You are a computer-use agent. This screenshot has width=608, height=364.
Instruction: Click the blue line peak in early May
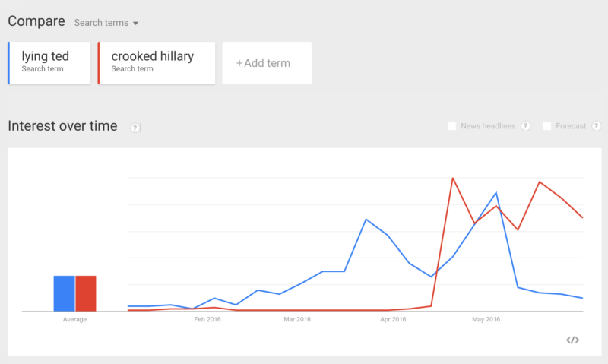pos(496,192)
